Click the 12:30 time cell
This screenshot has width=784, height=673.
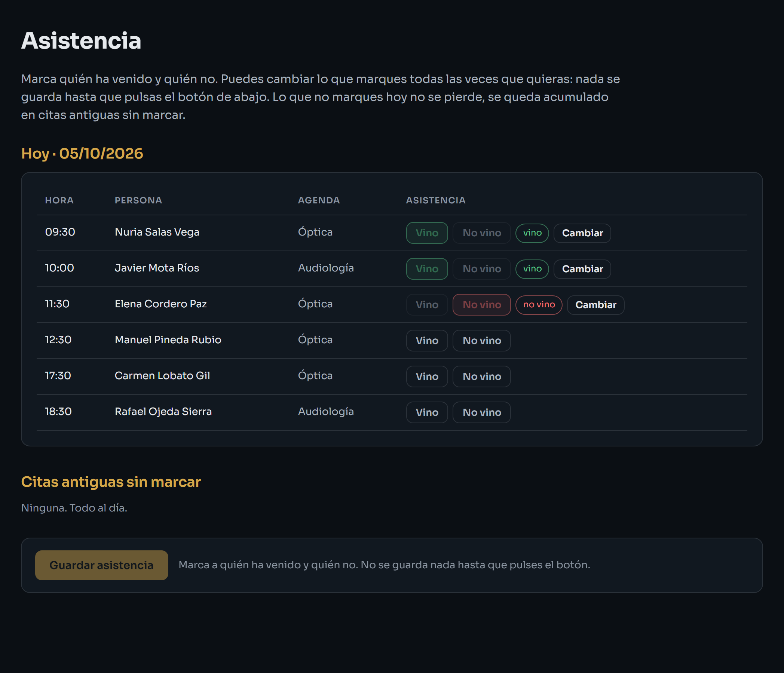58,340
